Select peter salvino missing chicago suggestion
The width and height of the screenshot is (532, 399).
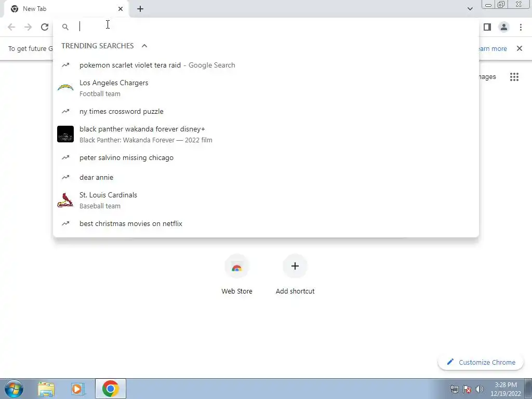266,157
